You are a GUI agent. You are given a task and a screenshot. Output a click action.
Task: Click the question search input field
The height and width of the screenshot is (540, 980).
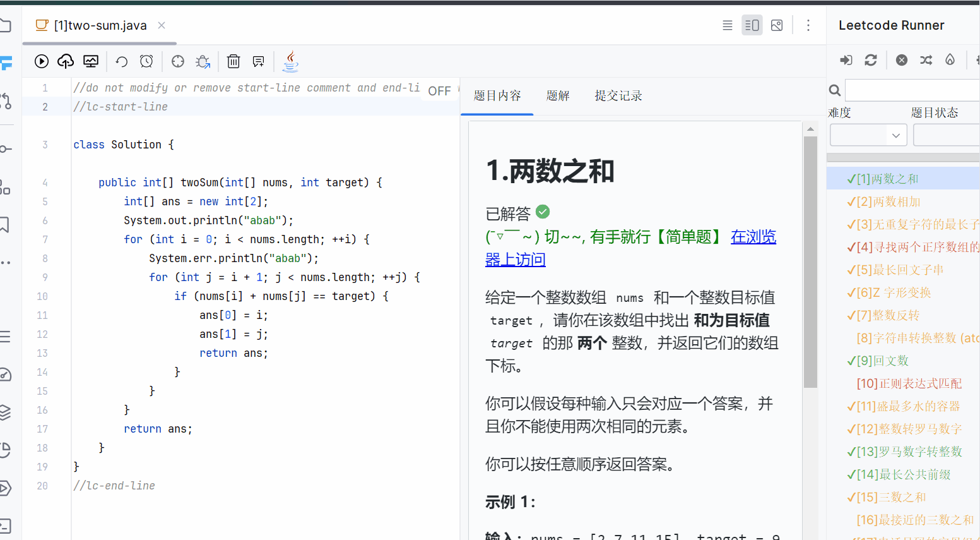point(912,90)
